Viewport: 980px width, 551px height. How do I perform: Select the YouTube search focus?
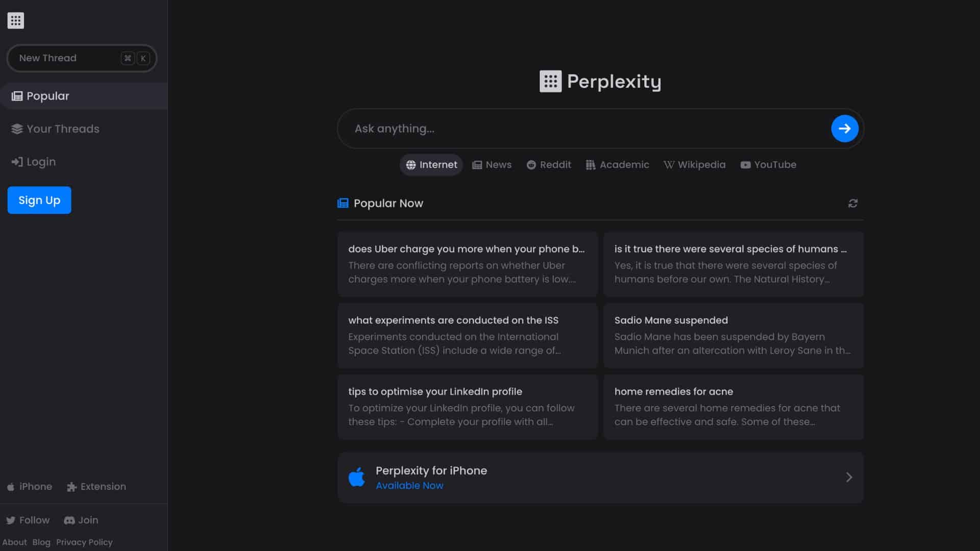[x=768, y=165]
